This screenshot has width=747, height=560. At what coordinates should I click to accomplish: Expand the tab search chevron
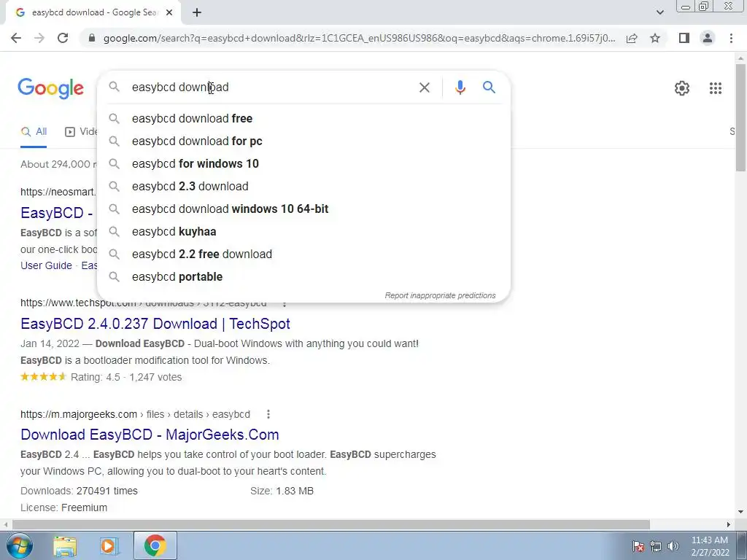click(x=659, y=12)
